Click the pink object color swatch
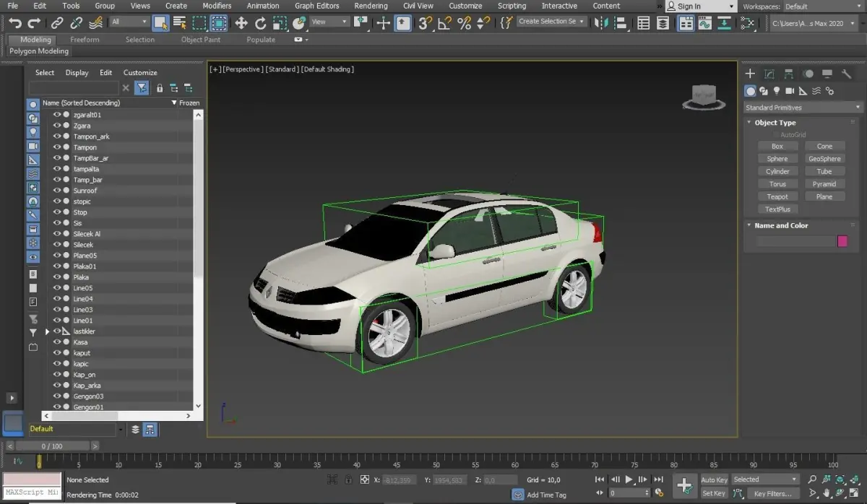This screenshot has height=504, width=867. (842, 241)
